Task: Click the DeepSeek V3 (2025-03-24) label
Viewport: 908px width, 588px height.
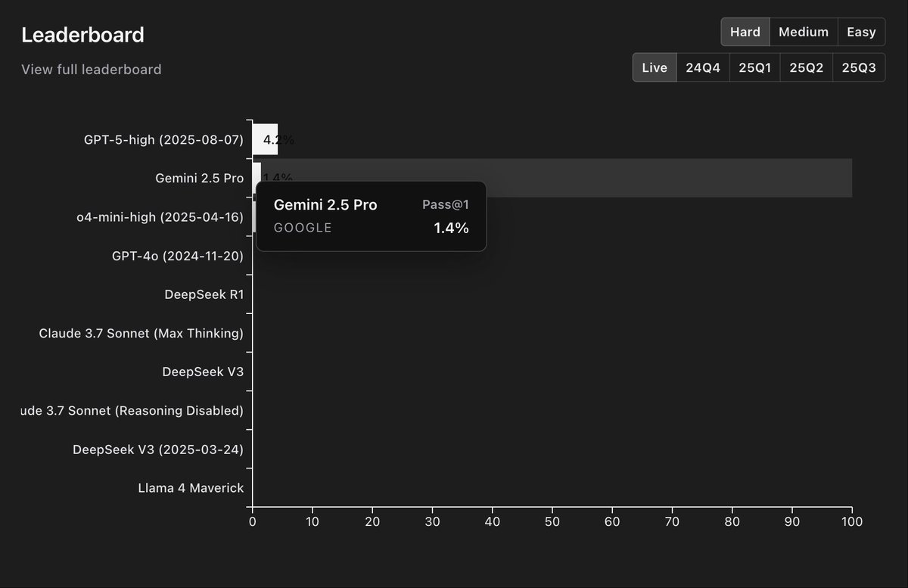Action: [x=158, y=449]
